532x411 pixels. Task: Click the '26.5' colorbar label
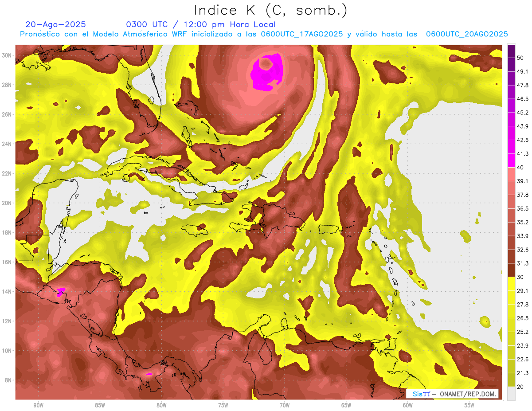tap(522, 318)
